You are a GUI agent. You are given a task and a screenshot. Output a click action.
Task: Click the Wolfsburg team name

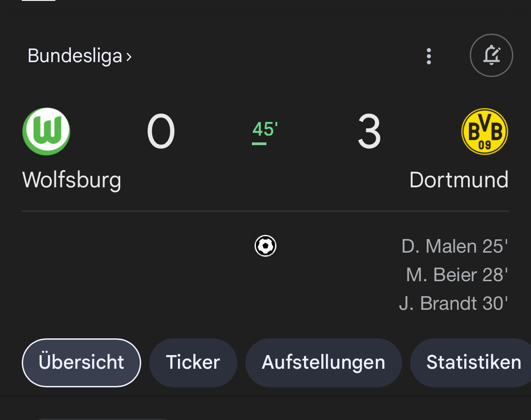coord(71,180)
